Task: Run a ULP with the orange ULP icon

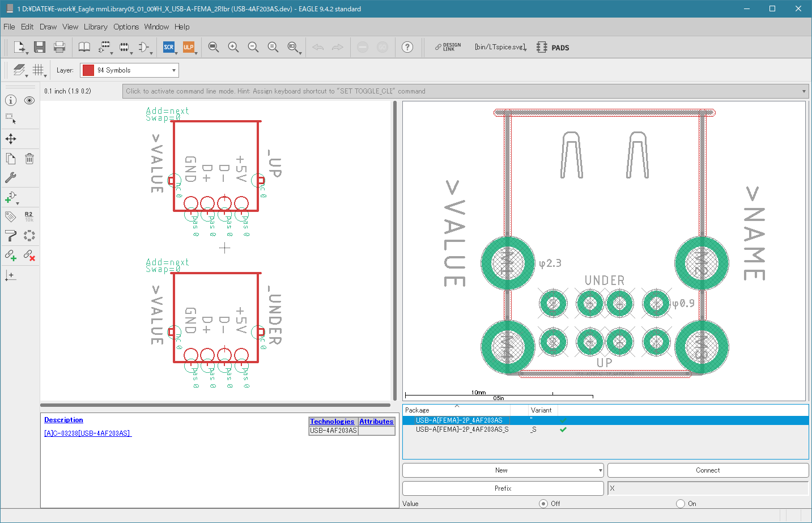Action: (189, 47)
